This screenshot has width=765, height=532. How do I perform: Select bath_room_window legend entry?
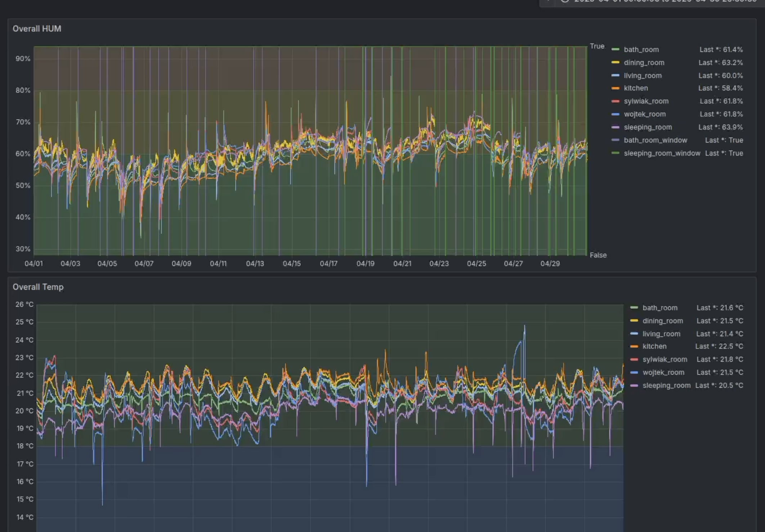point(655,140)
